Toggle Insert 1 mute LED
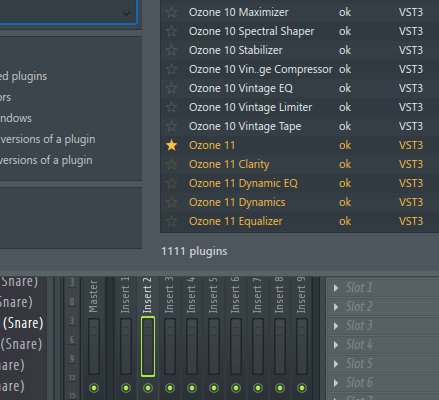 [x=126, y=388]
